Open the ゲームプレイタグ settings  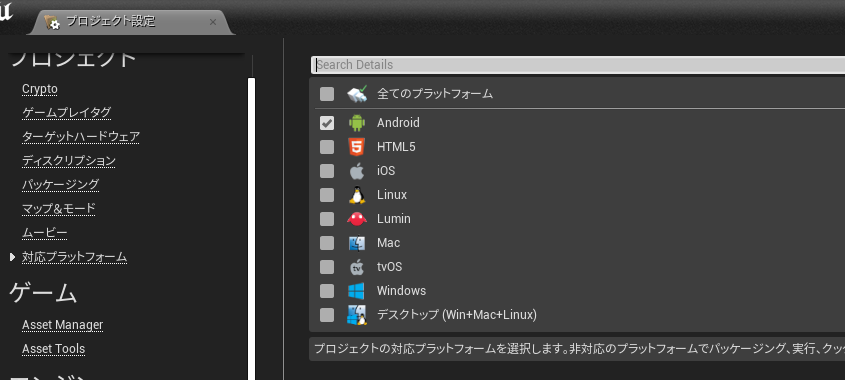pos(67,113)
